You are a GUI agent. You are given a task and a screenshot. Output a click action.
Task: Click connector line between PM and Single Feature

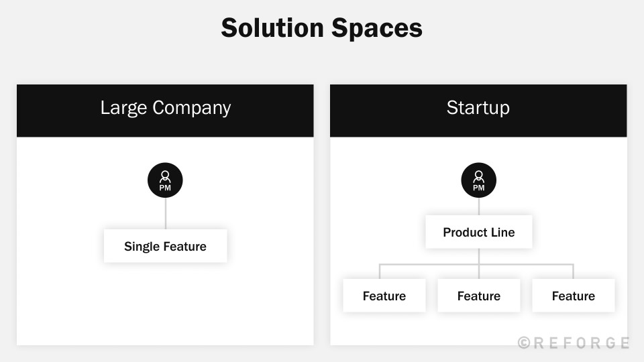(x=165, y=214)
